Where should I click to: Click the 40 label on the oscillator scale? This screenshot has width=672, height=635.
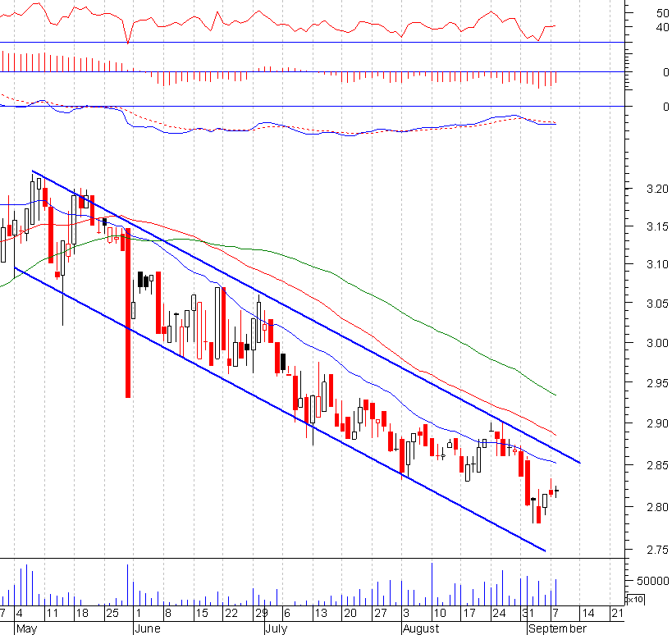(663, 27)
